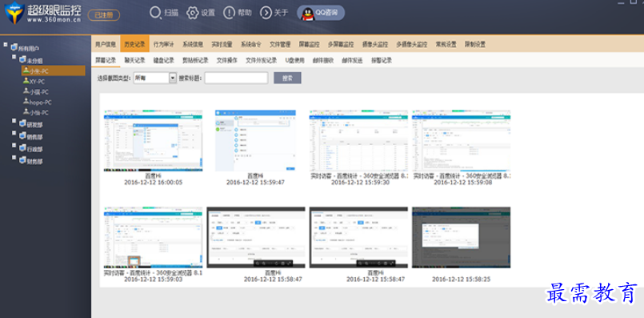The image size is (644, 318).
Task: Open 百度Hi thumbnail dated 15:59:47
Action: [255, 141]
